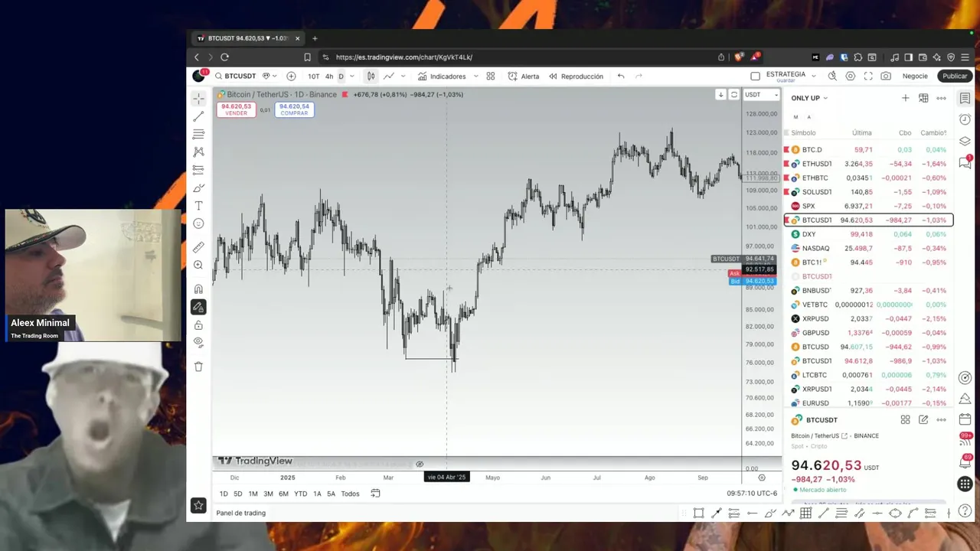Open the USDT currency dropdown

coord(762,95)
